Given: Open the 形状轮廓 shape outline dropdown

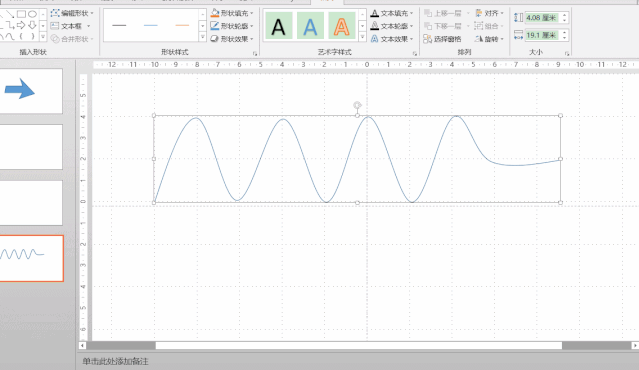Looking at the screenshot, I should tap(232, 26).
